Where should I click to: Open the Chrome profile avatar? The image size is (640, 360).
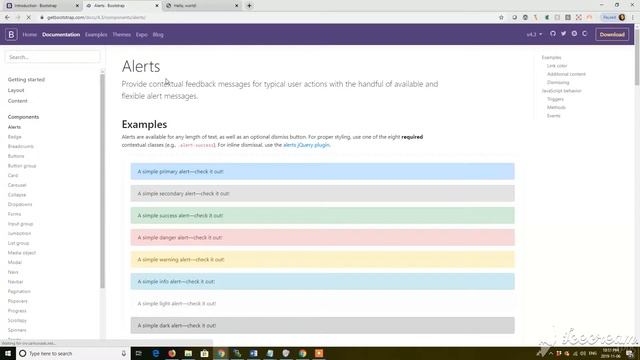click(x=622, y=17)
